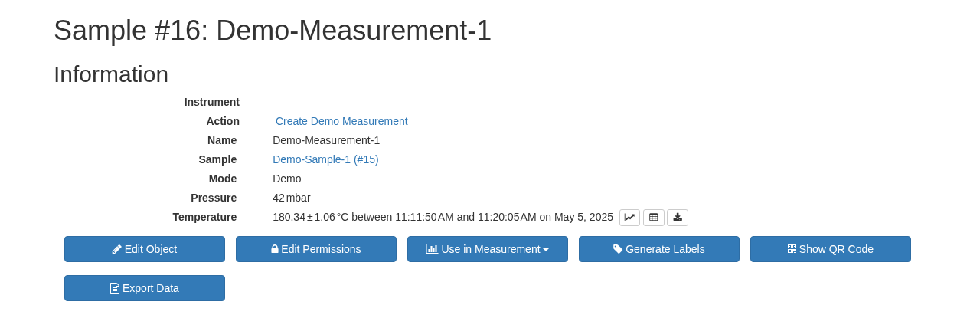The width and height of the screenshot is (980, 328).
Task: Expand the Use in Measurement dropdown caret
Action: pyautogui.click(x=546, y=250)
